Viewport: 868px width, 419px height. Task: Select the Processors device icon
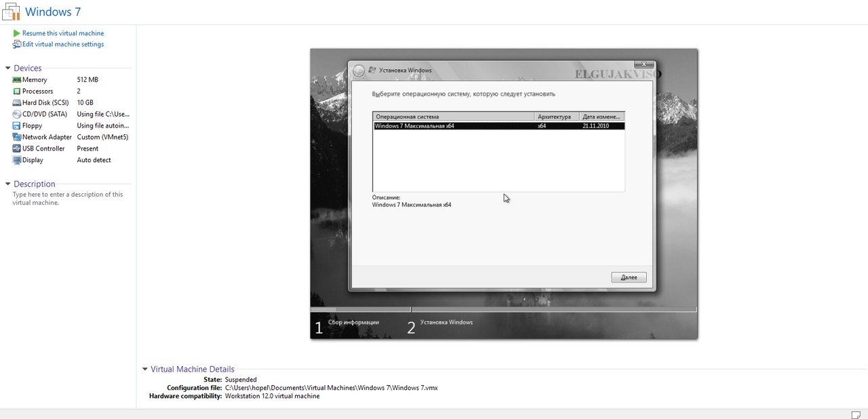point(17,92)
